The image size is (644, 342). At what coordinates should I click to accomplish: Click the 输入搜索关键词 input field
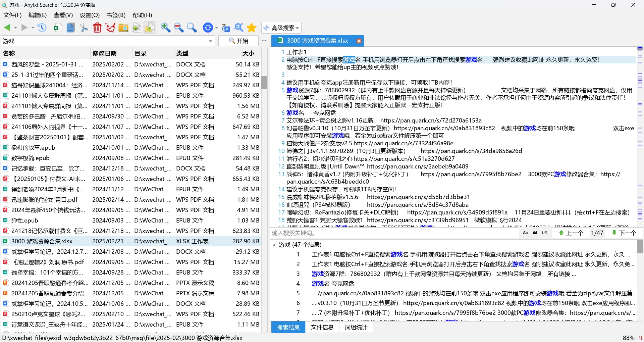coord(395,233)
